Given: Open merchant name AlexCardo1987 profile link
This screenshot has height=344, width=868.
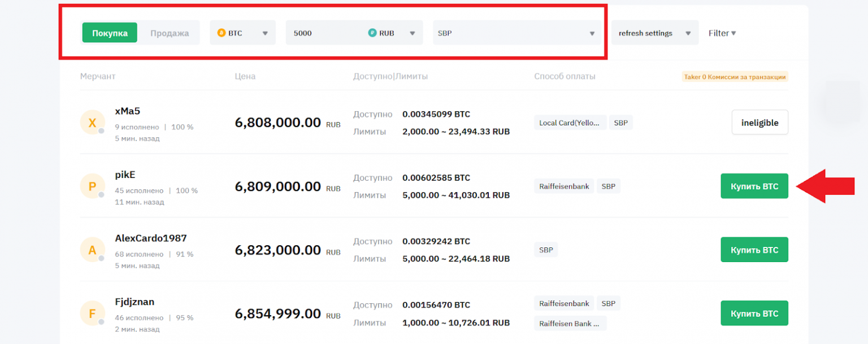Looking at the screenshot, I should coord(151,238).
